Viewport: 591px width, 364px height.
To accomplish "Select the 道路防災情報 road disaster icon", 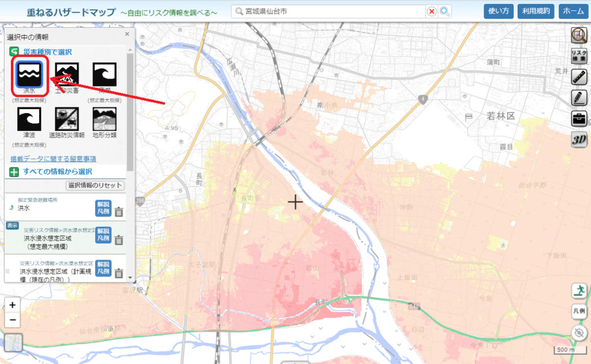I will pyautogui.click(x=67, y=119).
